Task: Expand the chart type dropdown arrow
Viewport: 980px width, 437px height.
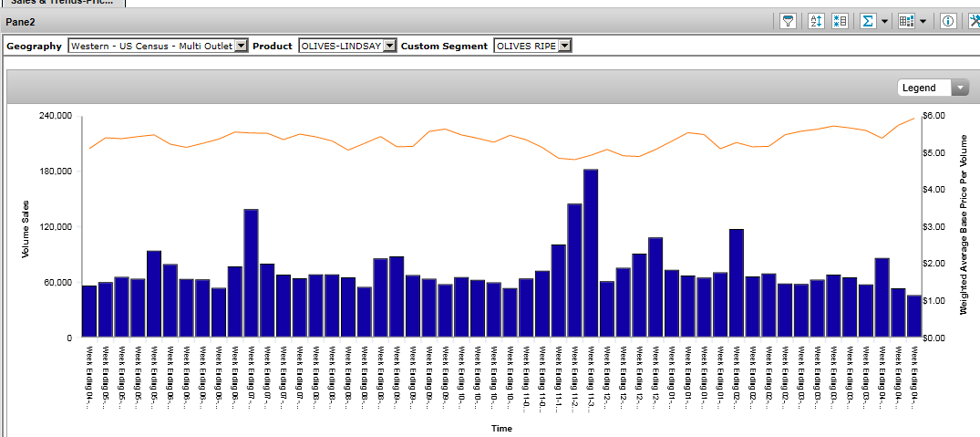Action: [923, 21]
